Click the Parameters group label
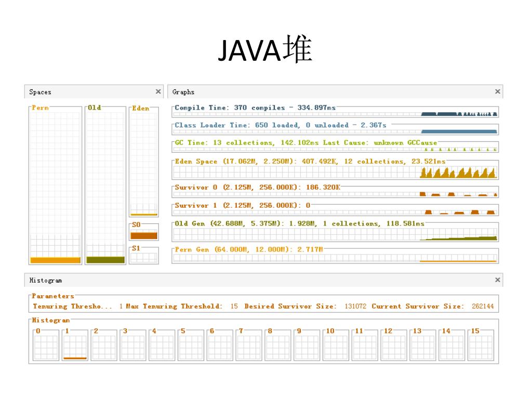The width and height of the screenshot is (532, 399). 53,296
